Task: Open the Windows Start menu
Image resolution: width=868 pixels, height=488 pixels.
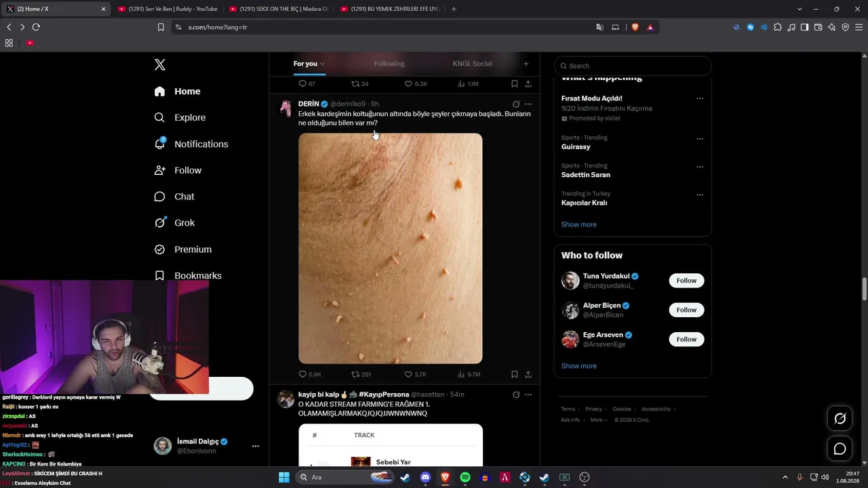Action: pyautogui.click(x=284, y=477)
